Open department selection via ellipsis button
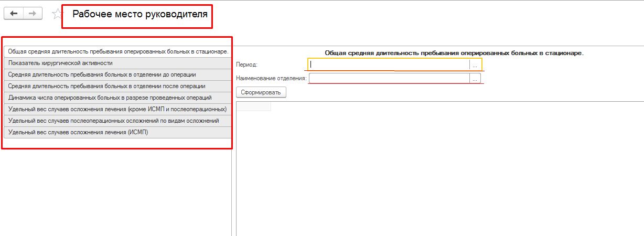The width and height of the screenshot is (644, 236). pyautogui.click(x=475, y=79)
